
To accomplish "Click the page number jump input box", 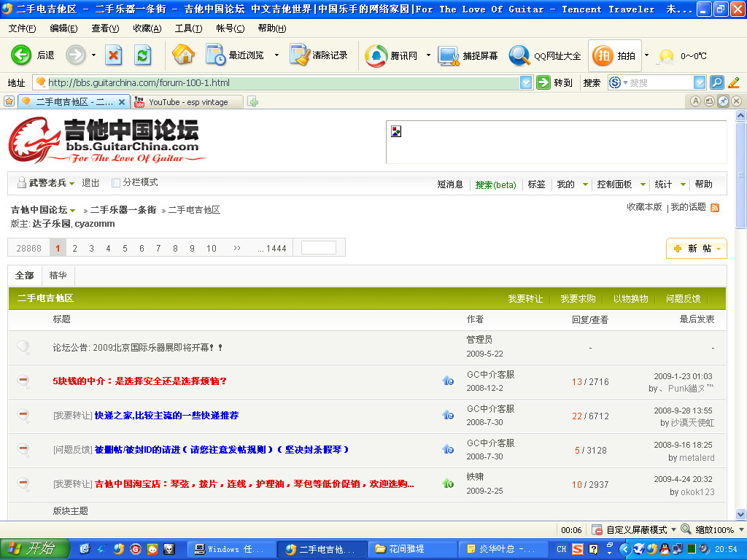I will pyautogui.click(x=319, y=248).
